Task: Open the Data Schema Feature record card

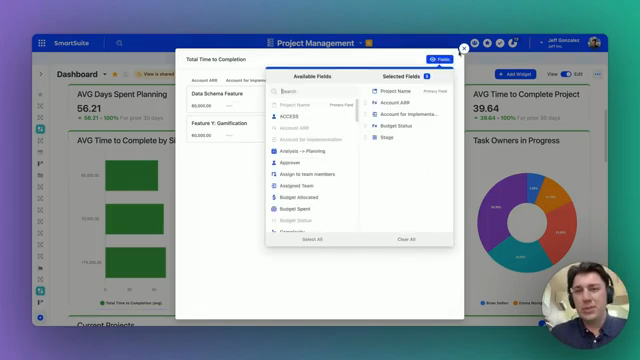Action: (227, 99)
